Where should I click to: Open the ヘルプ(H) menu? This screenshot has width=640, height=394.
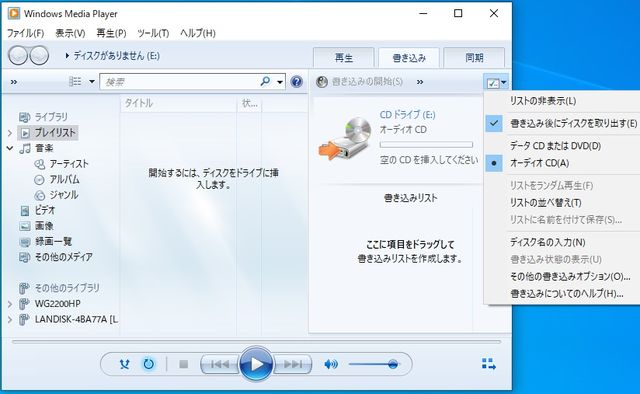(198, 33)
